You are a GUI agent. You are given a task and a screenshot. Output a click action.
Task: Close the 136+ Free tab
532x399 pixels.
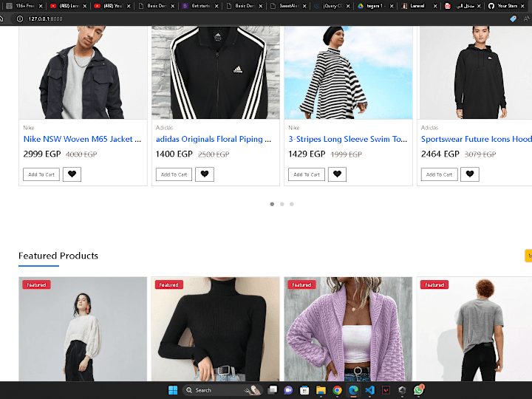coord(41,6)
